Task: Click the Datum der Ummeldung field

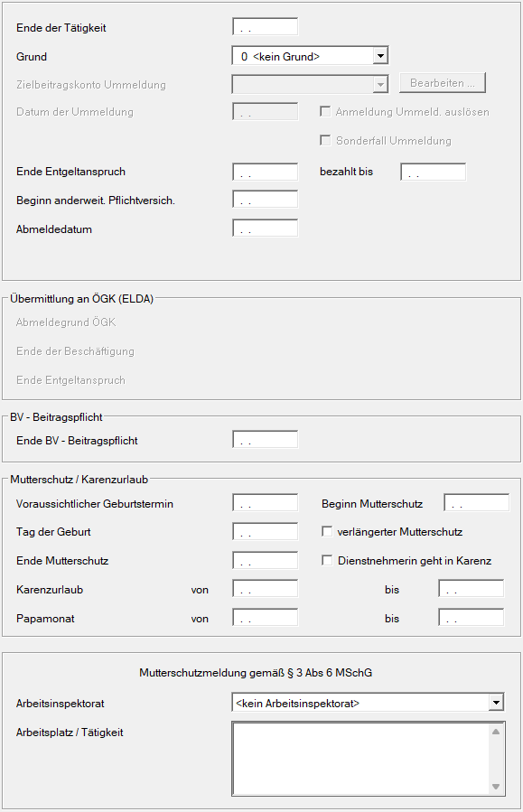Action: pyautogui.click(x=266, y=112)
